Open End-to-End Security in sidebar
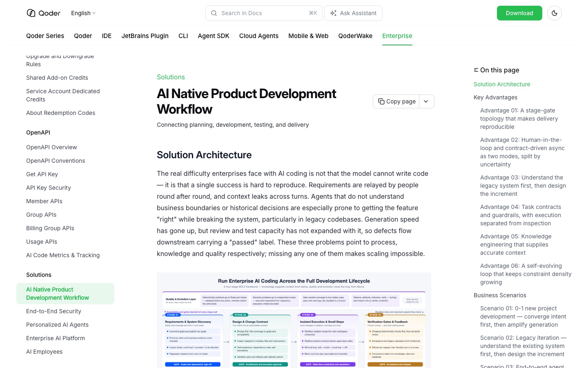This screenshot has width=588, height=368. pos(53,311)
